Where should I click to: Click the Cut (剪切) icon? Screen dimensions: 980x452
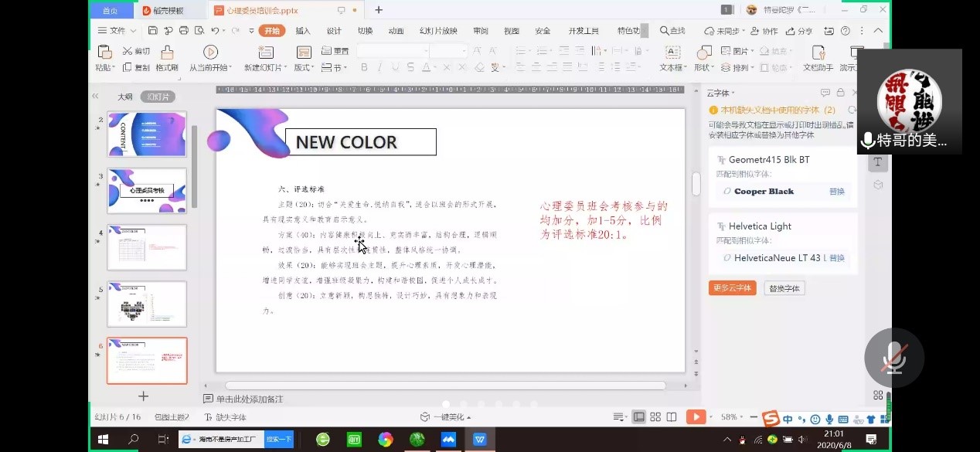[128, 51]
